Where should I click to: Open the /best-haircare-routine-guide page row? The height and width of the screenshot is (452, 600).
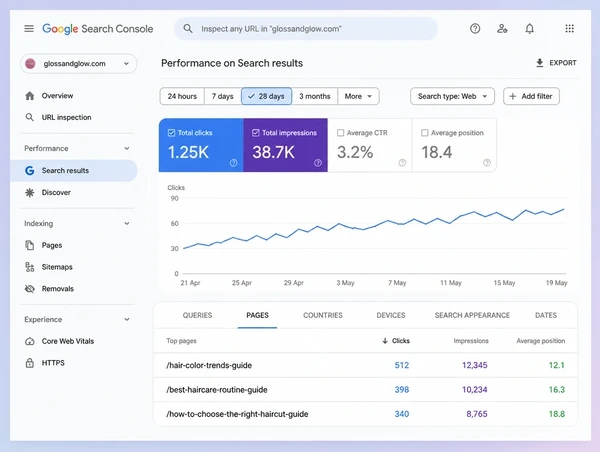click(365, 390)
